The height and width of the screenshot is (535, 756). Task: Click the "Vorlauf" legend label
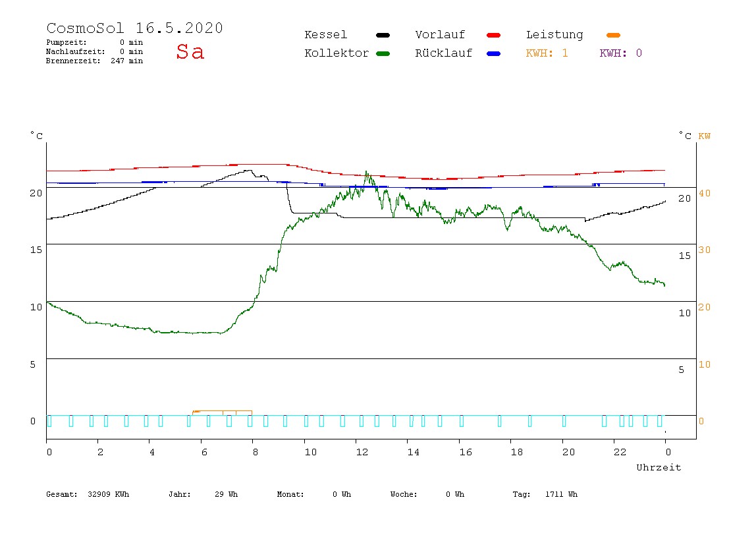pos(440,35)
